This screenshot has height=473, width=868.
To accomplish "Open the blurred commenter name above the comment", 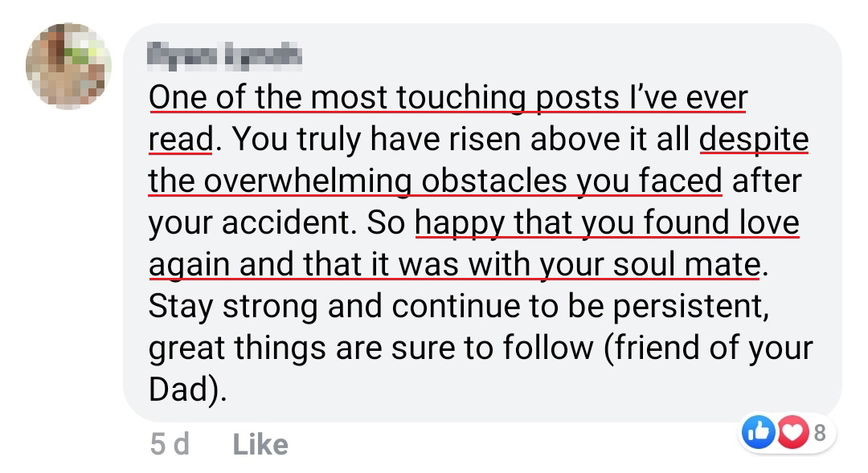I will pyautogui.click(x=226, y=55).
